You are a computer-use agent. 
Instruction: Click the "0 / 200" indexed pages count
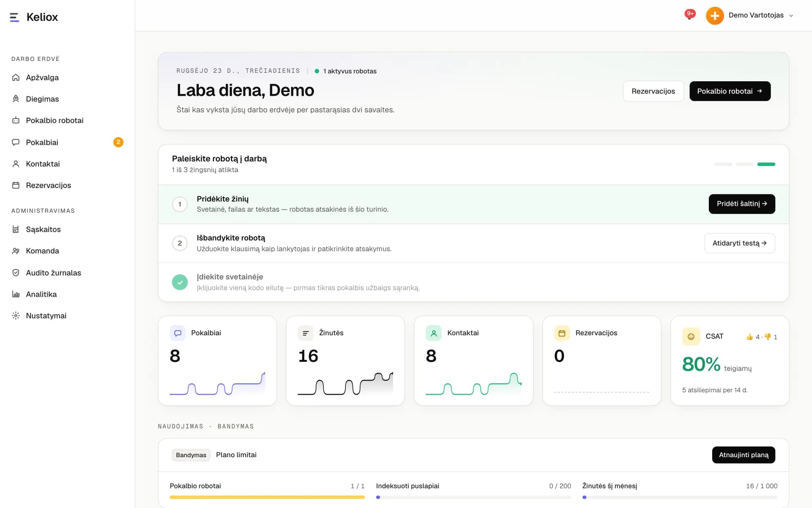click(x=560, y=486)
